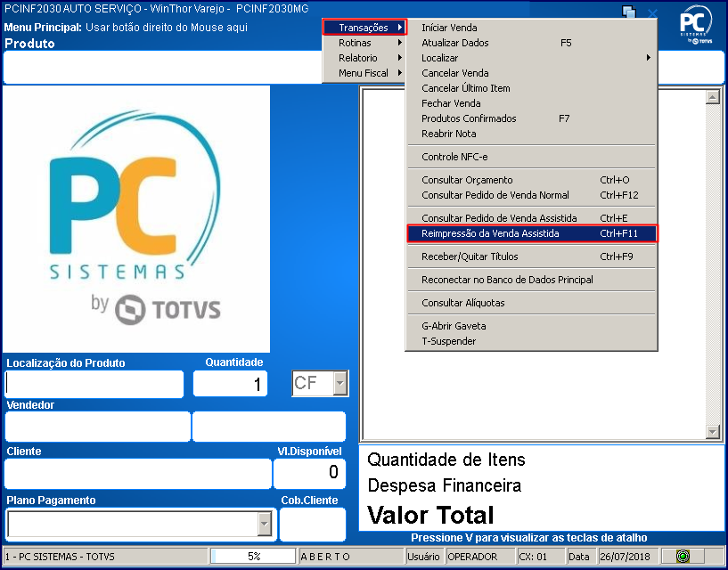Click the Menu Principal header text

point(126,28)
